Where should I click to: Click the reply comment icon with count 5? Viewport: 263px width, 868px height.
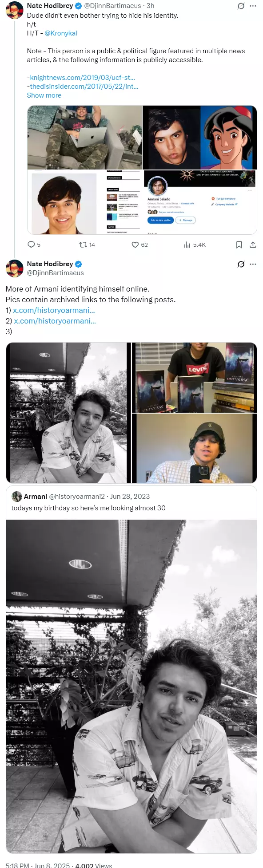[x=31, y=245]
